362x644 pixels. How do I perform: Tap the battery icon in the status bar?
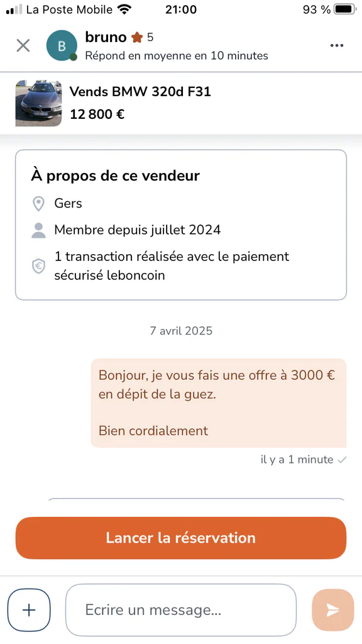345,9
